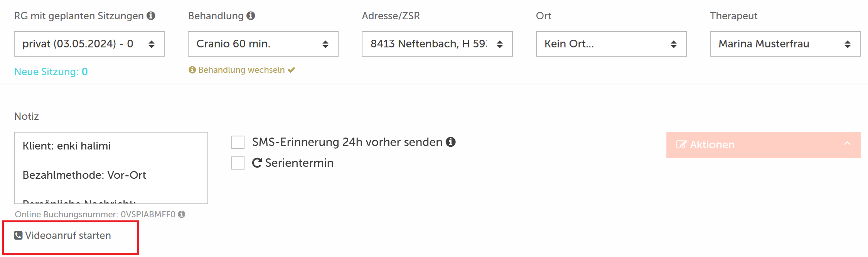
Task: Click inside the Notiz text area
Action: click(x=111, y=168)
